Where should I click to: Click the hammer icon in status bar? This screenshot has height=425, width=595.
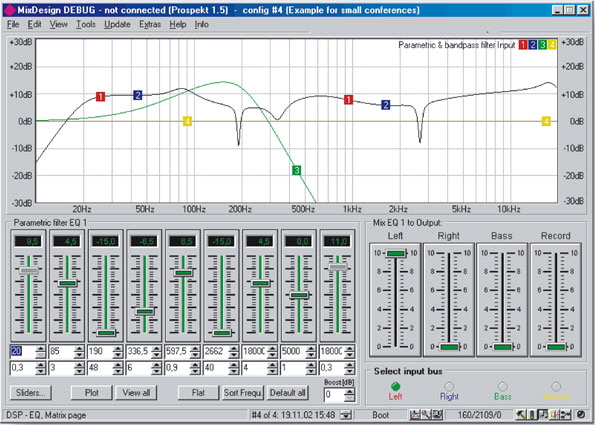[x=522, y=415]
